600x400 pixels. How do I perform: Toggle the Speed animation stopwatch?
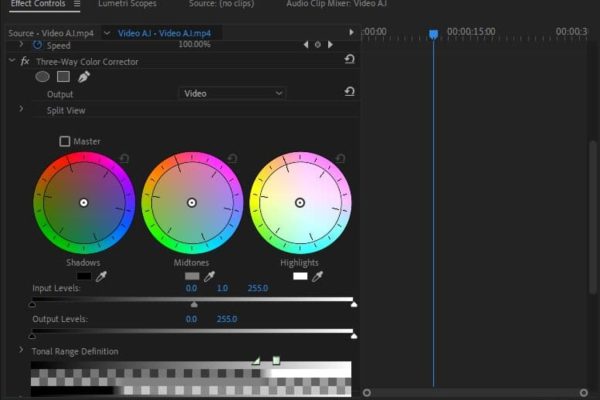click(x=38, y=45)
